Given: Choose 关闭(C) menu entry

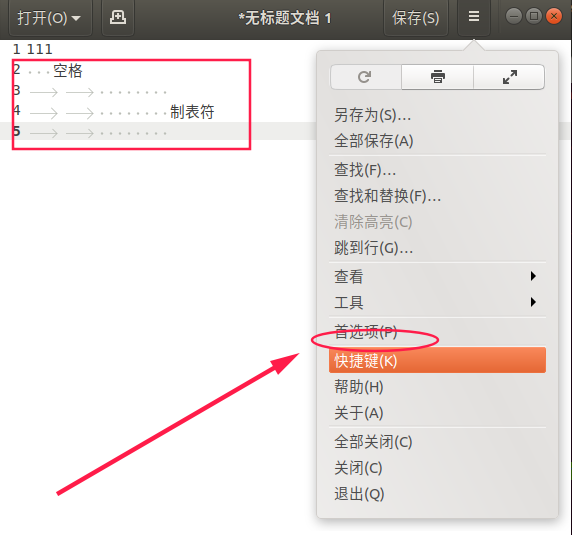Looking at the screenshot, I should 437,468.
